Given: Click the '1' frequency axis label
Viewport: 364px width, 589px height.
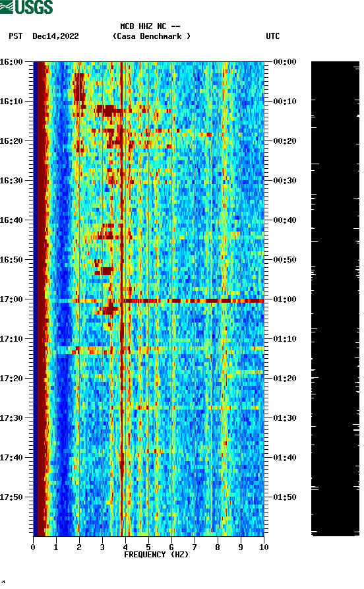Looking at the screenshot, I should 56,547.
